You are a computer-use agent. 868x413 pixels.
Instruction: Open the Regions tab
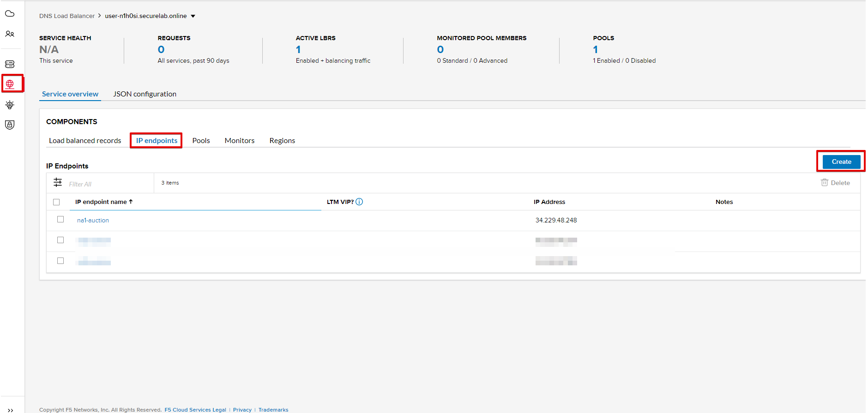tap(282, 141)
